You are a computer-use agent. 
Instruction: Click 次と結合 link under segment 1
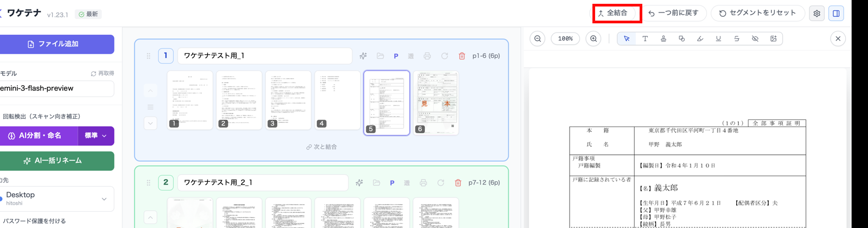pos(321,147)
